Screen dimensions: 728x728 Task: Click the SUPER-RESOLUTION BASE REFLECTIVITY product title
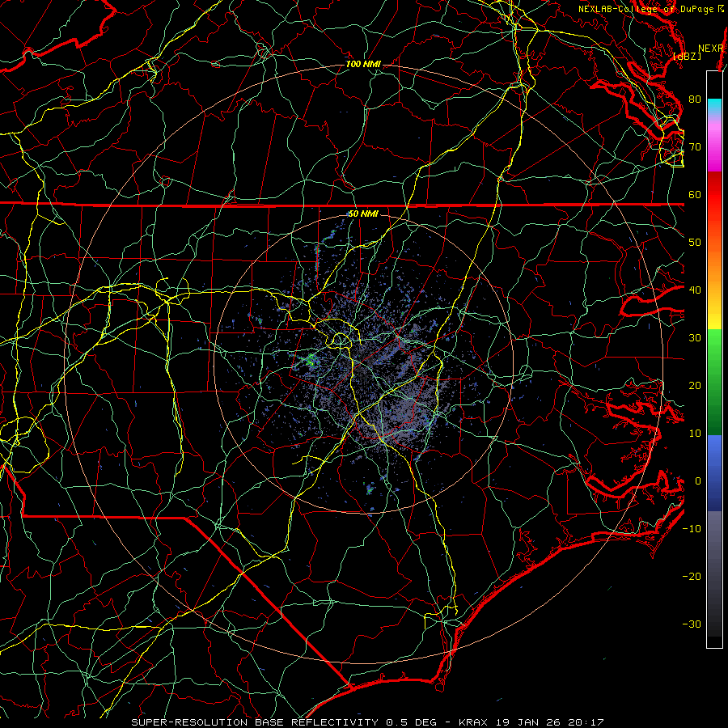pyautogui.click(x=255, y=722)
